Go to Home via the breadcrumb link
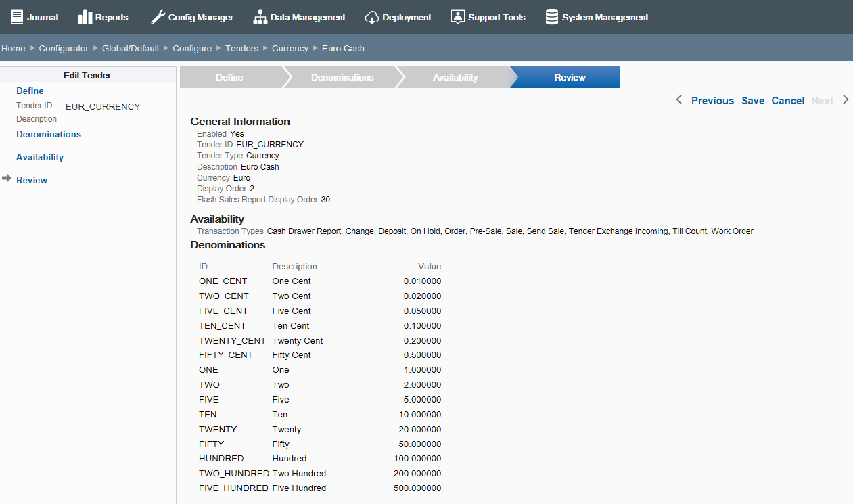Screen dimensions: 853x504 click(13, 48)
